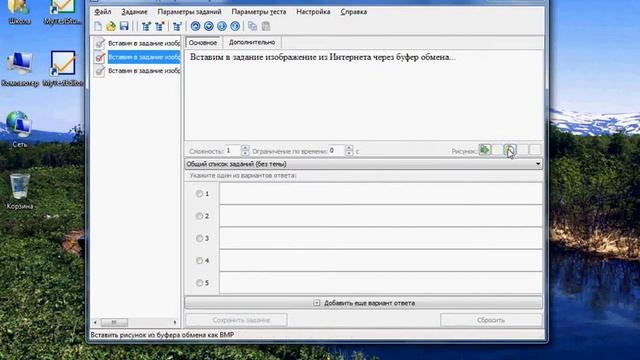Image resolution: width=640 pixels, height=360 pixels.
Task: Select radio button 3 as the correct answer
Action: 199,238
